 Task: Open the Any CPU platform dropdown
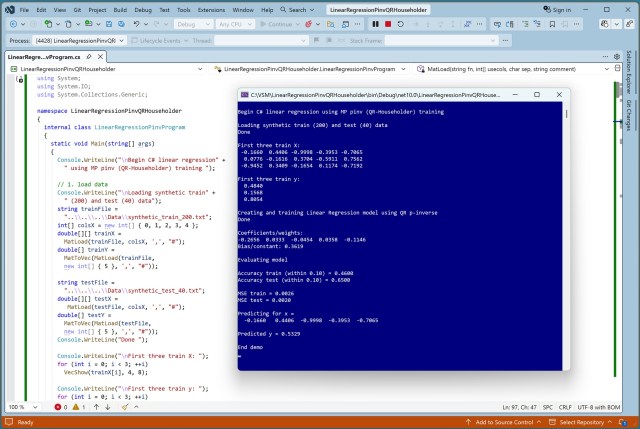pyautogui.click(x=236, y=24)
